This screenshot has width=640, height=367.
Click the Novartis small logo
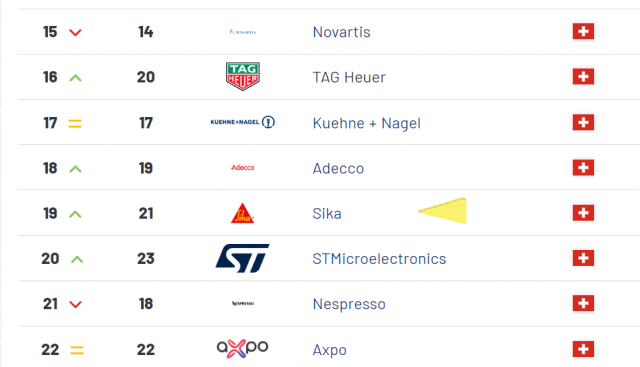click(243, 32)
